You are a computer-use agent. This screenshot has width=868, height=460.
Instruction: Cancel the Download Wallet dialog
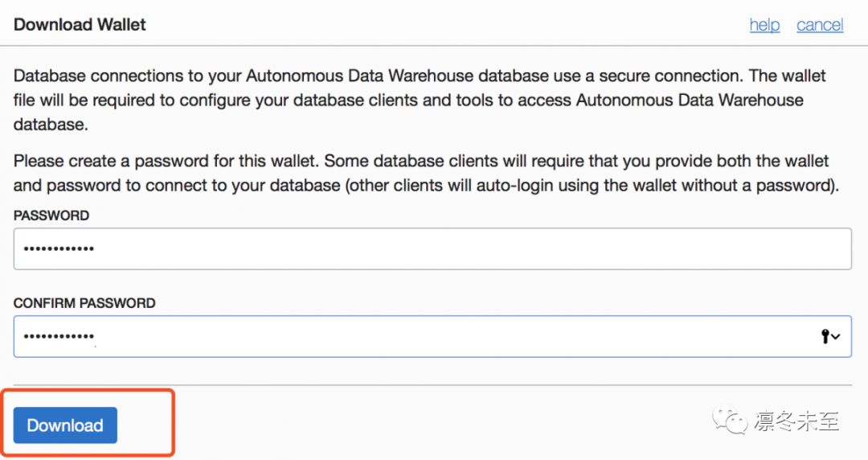click(x=820, y=25)
